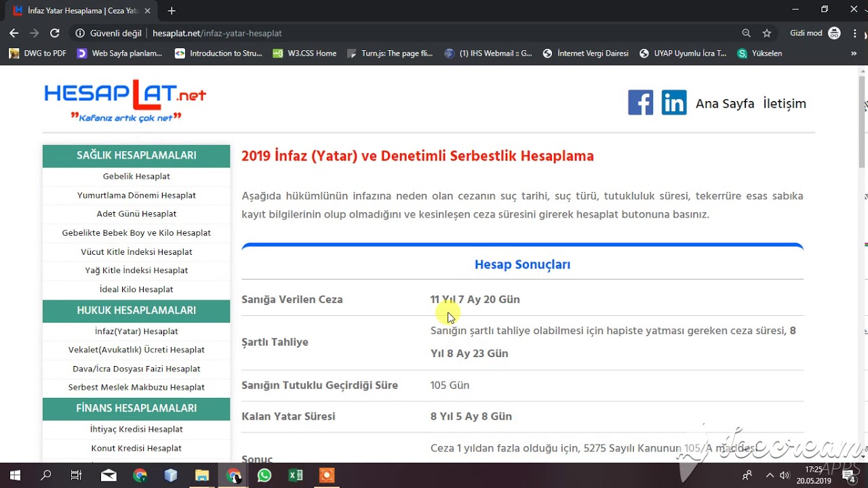This screenshot has width=868, height=488.
Task: Reload the page with refresh icon
Action: (55, 33)
